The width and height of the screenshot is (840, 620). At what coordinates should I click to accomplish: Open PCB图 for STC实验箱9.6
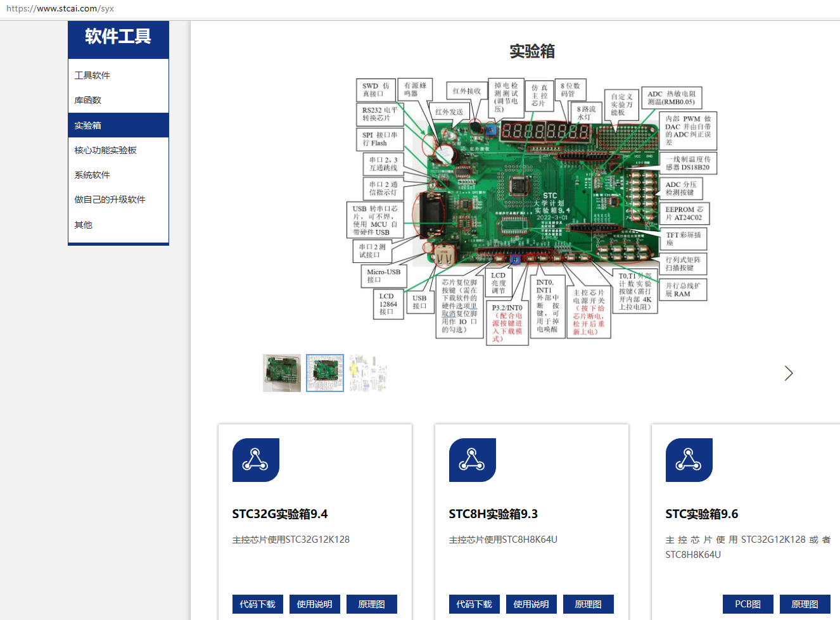coord(748,604)
